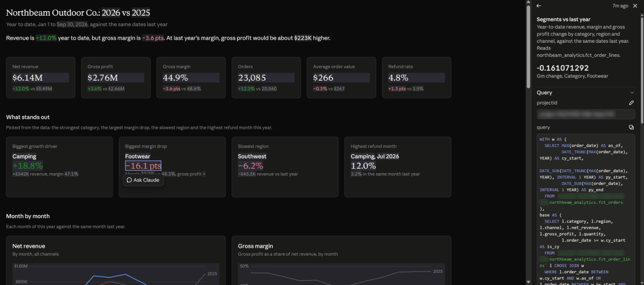Image resolution: width=644 pixels, height=285 pixels.
Task: Click the '+$342K' revenue note under Camping
Action: pos(20,174)
